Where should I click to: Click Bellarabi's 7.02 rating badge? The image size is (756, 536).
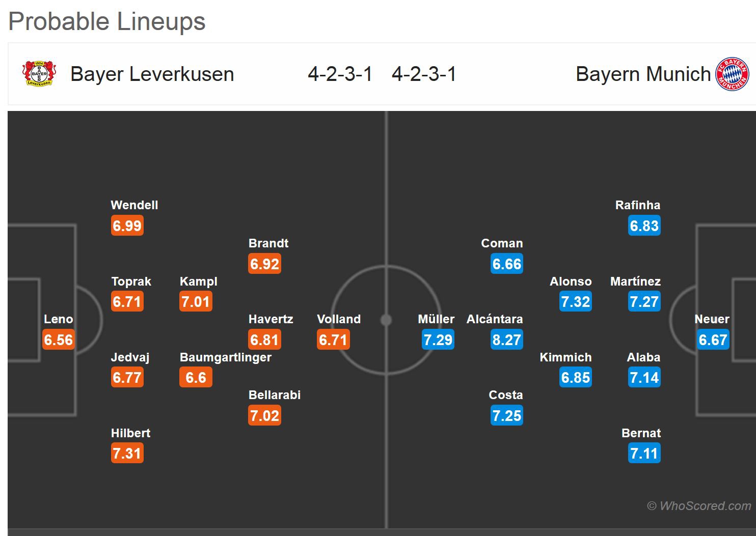264,415
